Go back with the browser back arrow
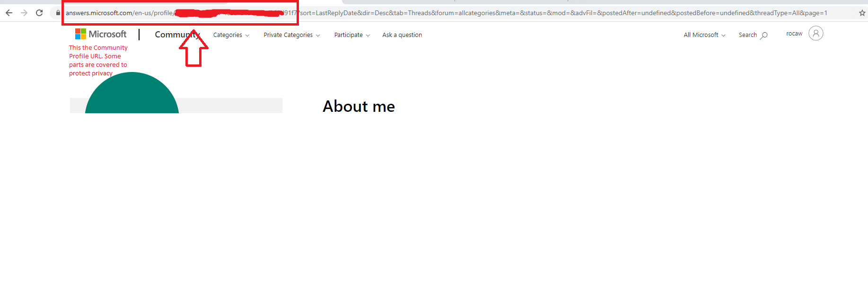This screenshot has width=868, height=307. tap(9, 13)
